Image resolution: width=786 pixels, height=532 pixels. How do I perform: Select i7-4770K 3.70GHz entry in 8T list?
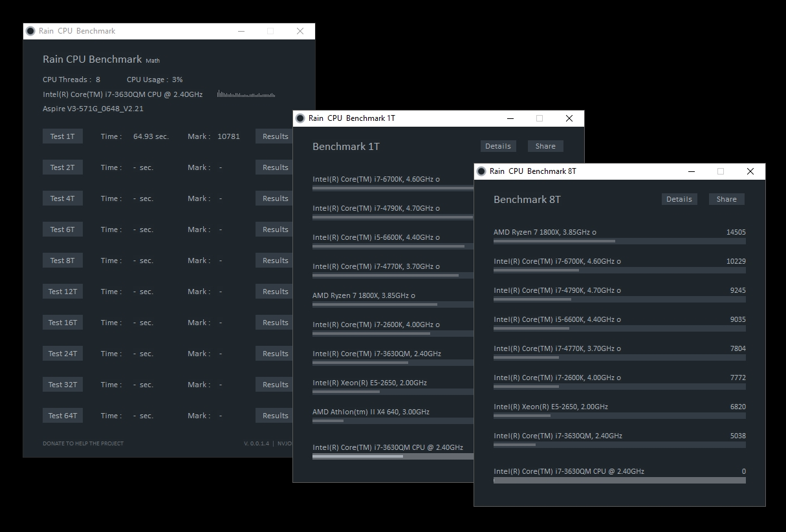pyautogui.click(x=619, y=353)
